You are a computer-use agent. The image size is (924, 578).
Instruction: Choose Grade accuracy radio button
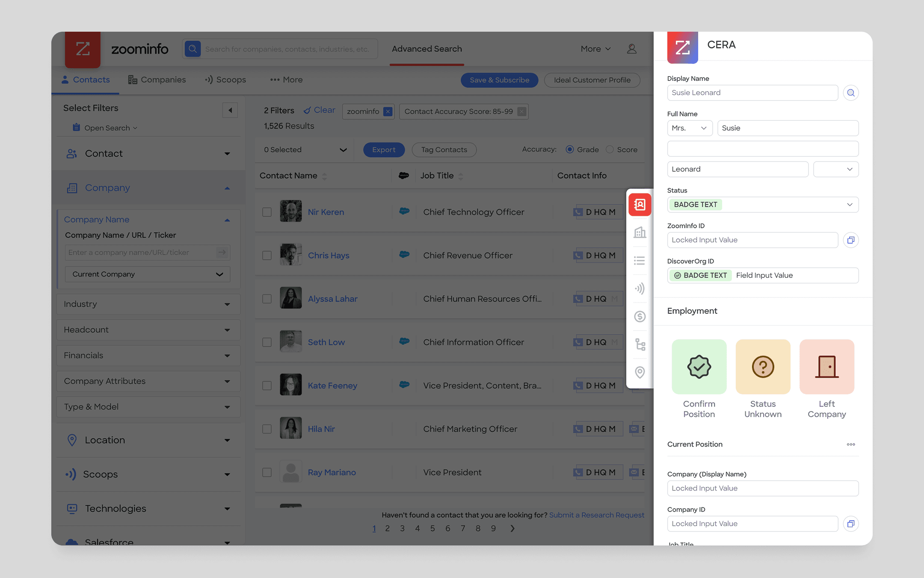pos(570,149)
